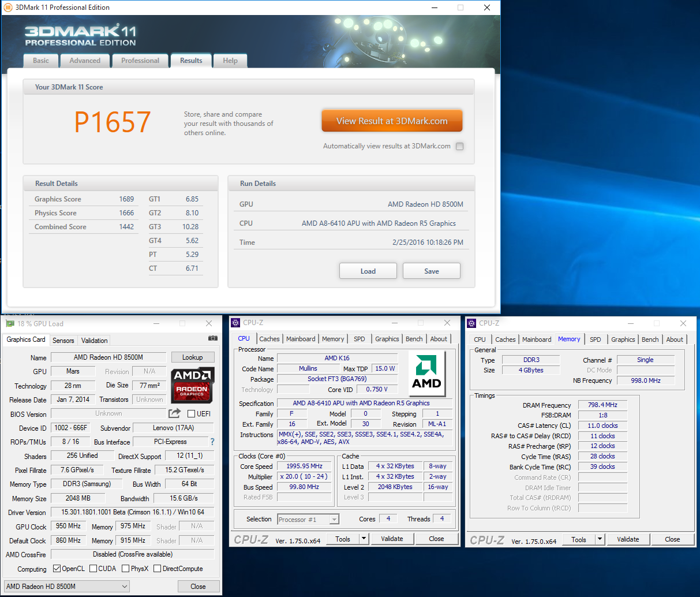Open the AMD Radeon HD 8500M GPU selector dropdown
Viewport: 700px width, 597px height.
pyautogui.click(x=67, y=587)
